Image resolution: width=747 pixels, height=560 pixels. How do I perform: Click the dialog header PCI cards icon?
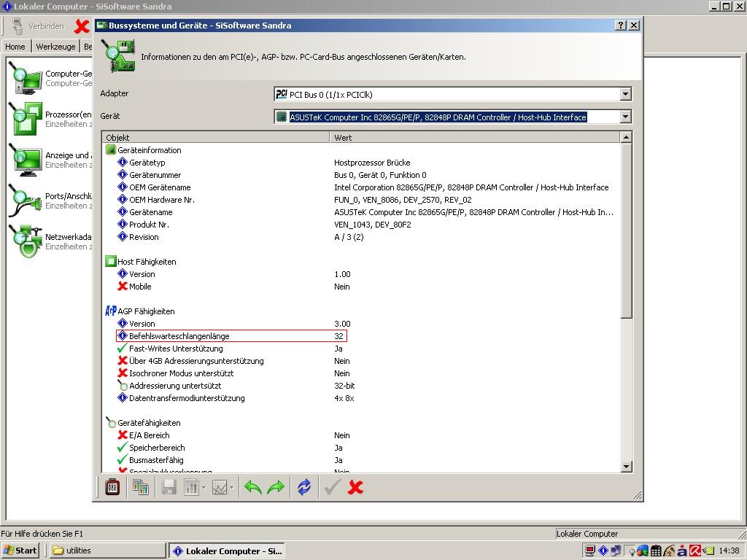(x=119, y=55)
